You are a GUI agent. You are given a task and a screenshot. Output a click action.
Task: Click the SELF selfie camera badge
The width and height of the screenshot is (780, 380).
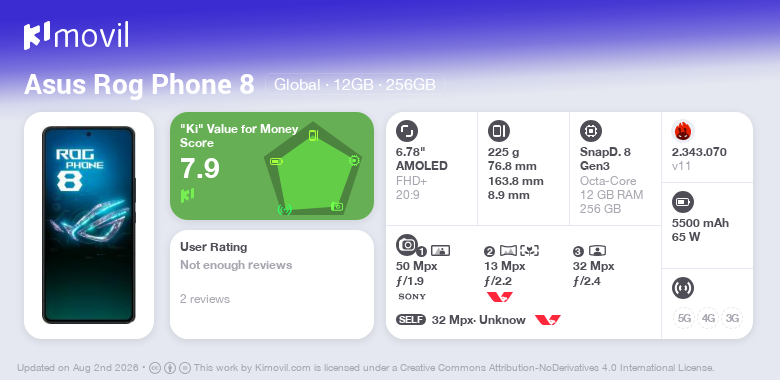[411, 320]
